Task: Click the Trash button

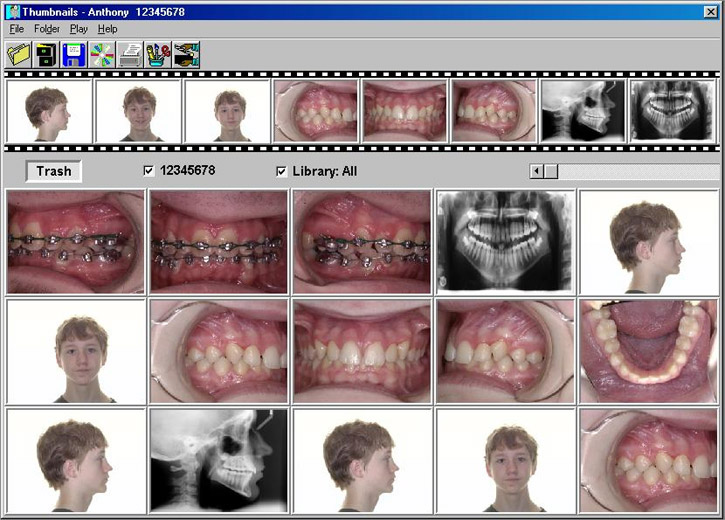Action: click(54, 171)
